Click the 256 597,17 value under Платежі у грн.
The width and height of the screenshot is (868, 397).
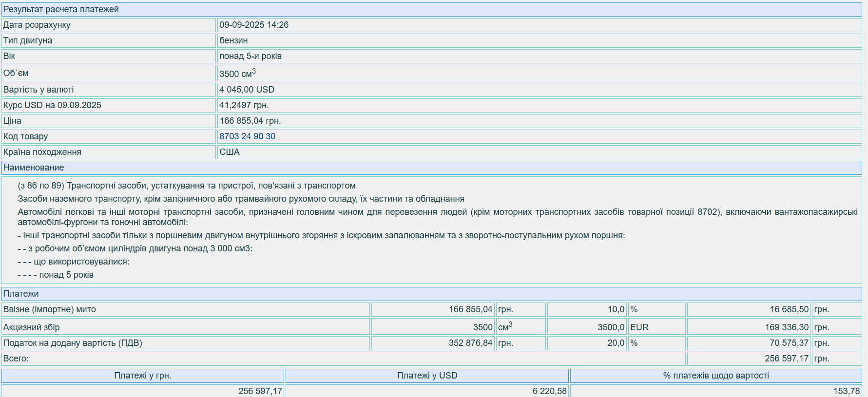pos(260,391)
